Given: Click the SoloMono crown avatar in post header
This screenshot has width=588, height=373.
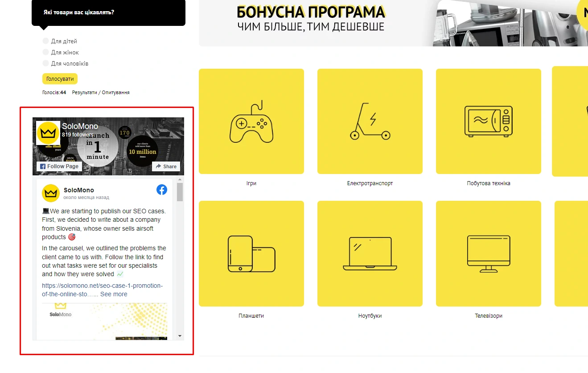Looking at the screenshot, I should point(51,193).
